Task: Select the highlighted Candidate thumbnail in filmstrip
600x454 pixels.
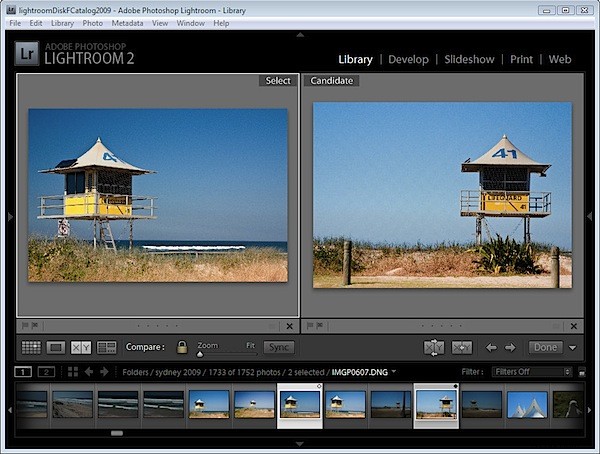Action: click(x=436, y=405)
